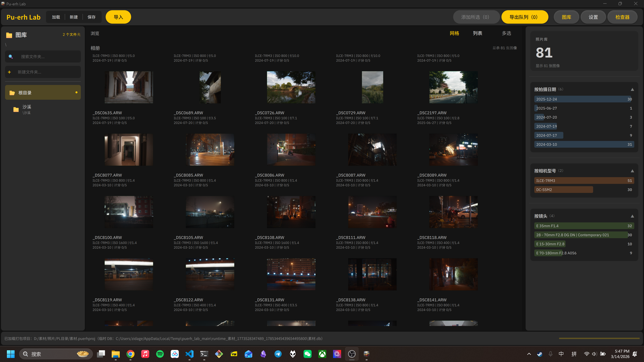Screen dimensions: 644x362
Task: Open the 检查器 tab
Action: 622,17
